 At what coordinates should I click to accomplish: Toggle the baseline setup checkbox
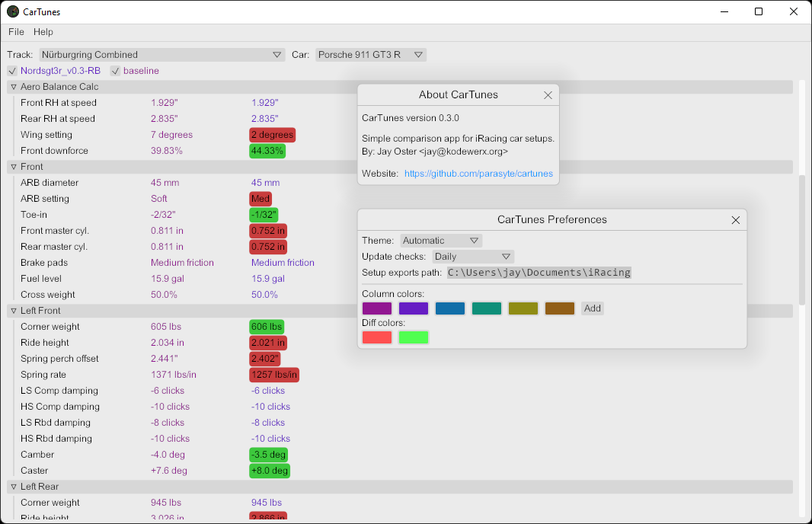(x=115, y=71)
